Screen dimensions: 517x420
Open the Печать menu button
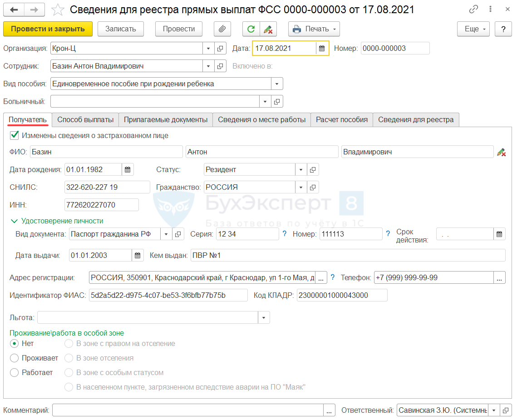314,29
